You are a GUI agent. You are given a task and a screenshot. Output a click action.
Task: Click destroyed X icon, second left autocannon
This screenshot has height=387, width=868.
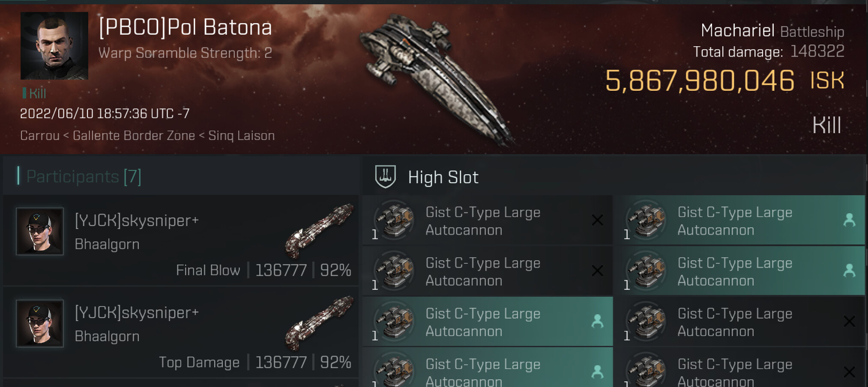tap(597, 271)
